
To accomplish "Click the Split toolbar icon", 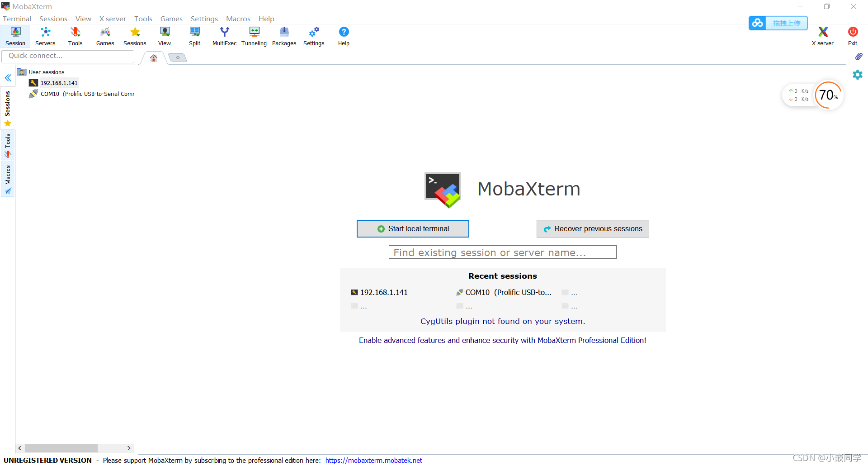I will pyautogui.click(x=194, y=36).
